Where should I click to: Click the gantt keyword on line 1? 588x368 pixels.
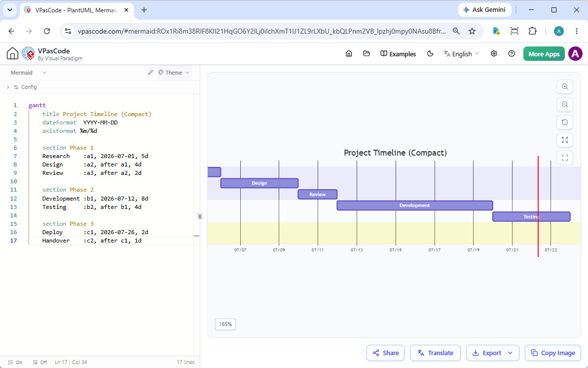coord(37,106)
